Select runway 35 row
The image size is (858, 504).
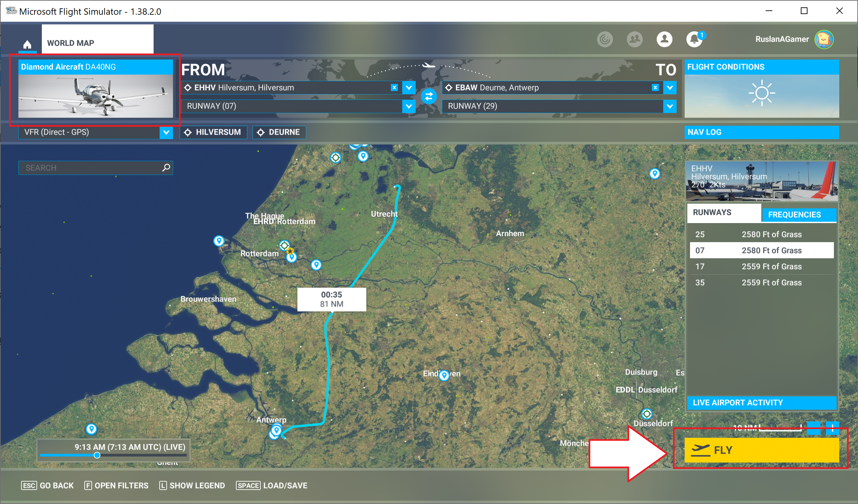pyautogui.click(x=762, y=283)
